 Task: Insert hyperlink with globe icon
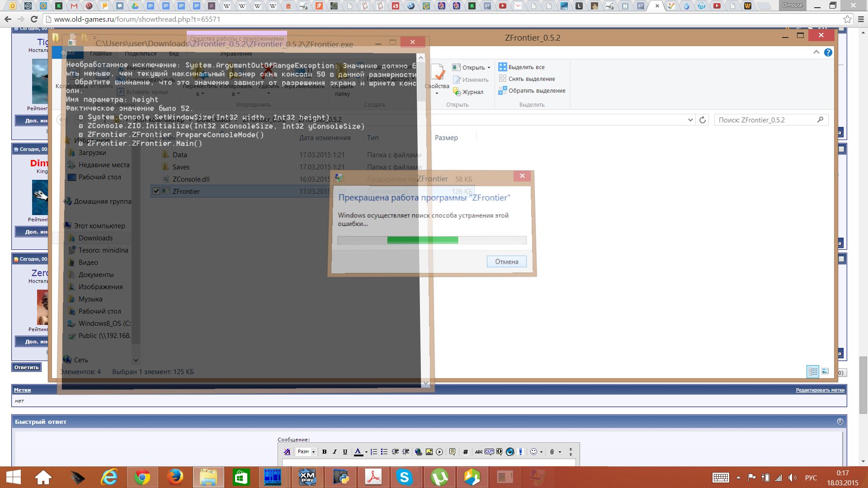coord(418,452)
